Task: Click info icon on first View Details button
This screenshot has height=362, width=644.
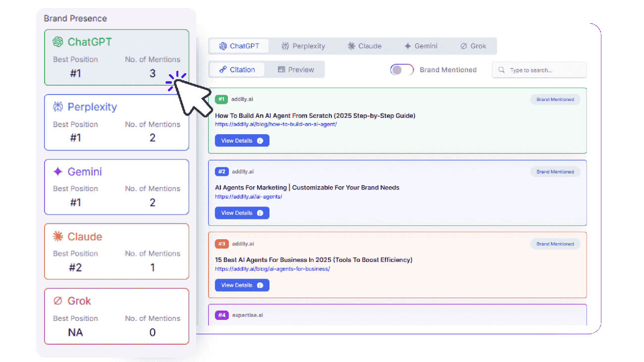Action: click(x=260, y=141)
